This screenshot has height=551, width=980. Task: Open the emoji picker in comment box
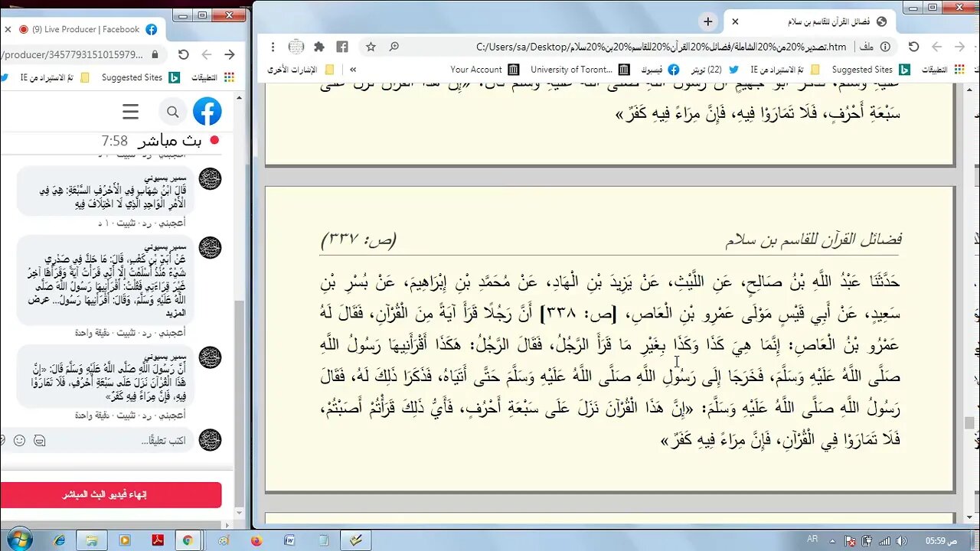tap(20, 441)
